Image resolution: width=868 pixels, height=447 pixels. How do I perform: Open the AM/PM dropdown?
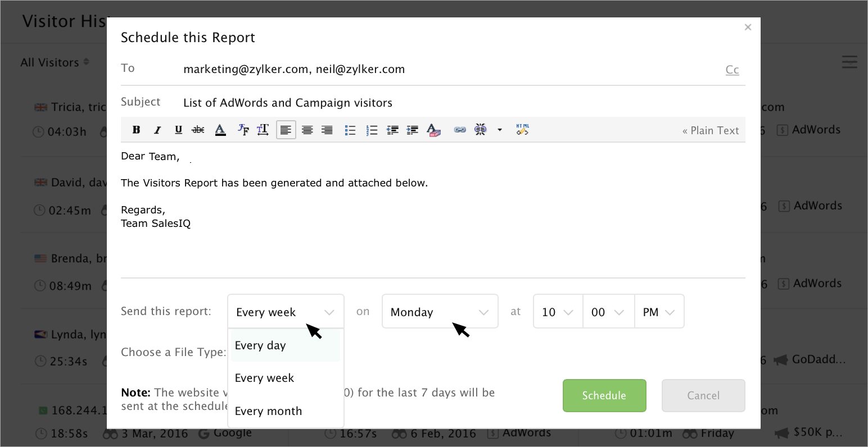[x=659, y=312]
